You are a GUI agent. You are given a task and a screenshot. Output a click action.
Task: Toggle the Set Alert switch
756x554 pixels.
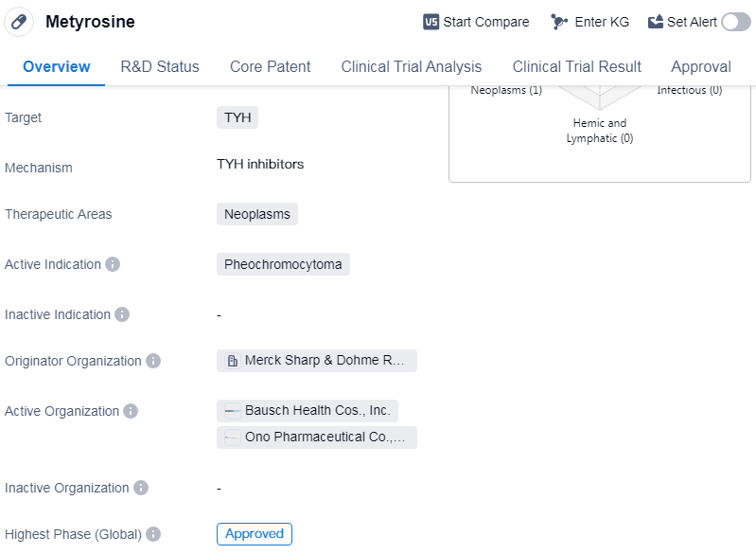[735, 22]
